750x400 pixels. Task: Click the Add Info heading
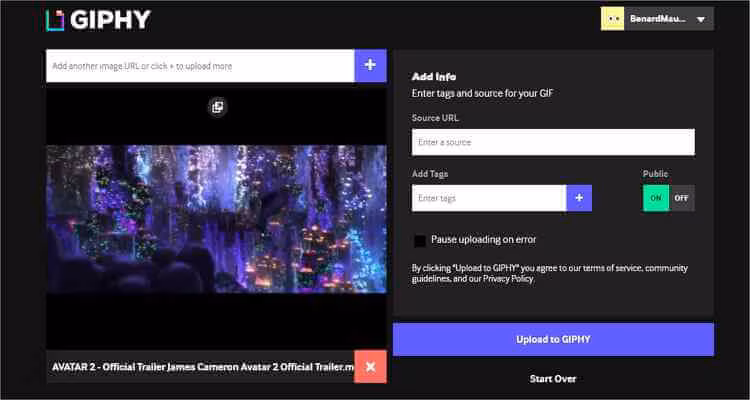(x=434, y=77)
